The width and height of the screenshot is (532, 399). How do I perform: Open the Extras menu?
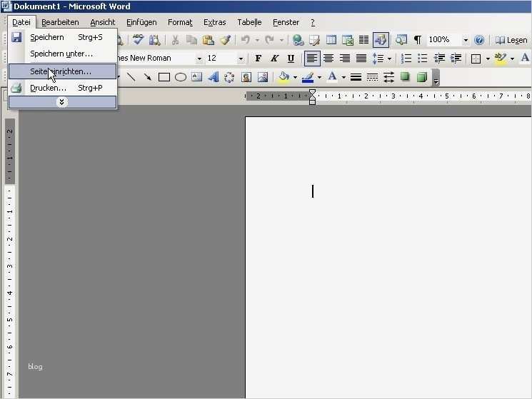click(x=214, y=22)
